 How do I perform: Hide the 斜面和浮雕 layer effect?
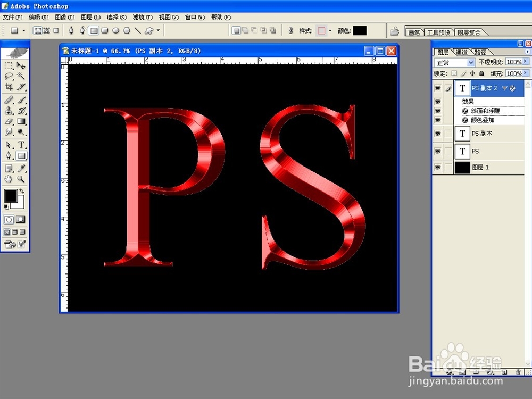point(438,110)
